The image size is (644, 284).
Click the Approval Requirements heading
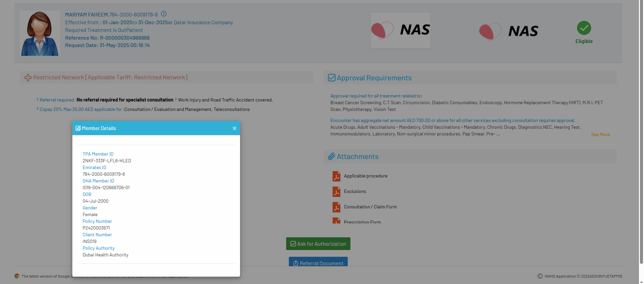[374, 78]
